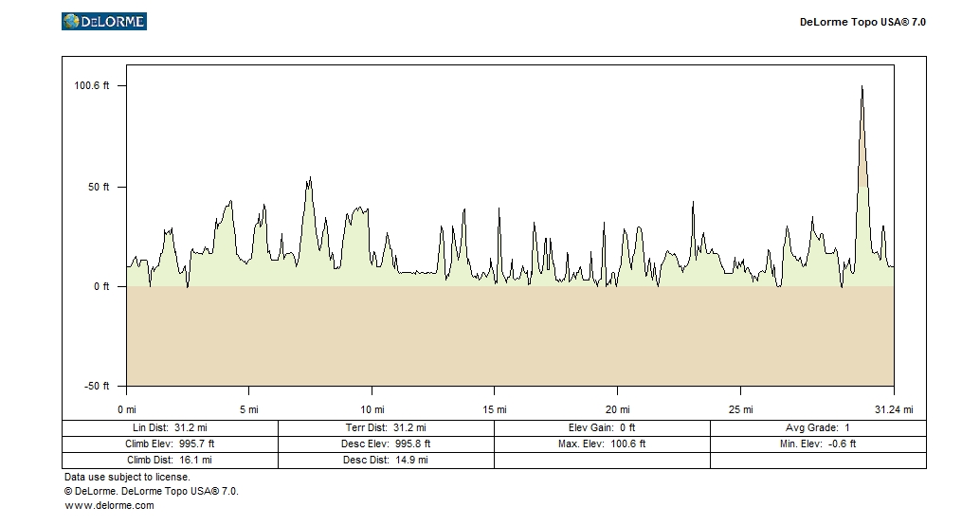Screen dimensions: 980x525
Task: Click the Elev Gain 0 ft cell
Action: (x=602, y=428)
